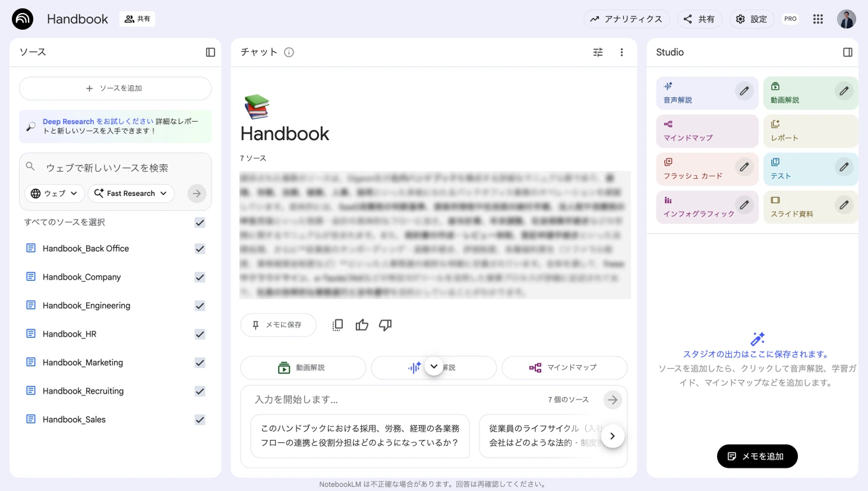The width and height of the screenshot is (868, 491).
Task: Open アナリティクス in the header
Action: pos(627,19)
